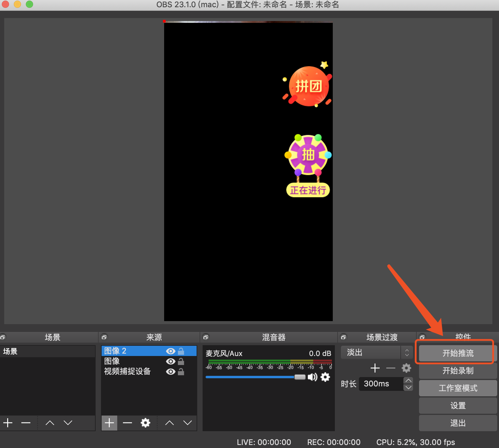Move the scene up with the up arrow
Image resolution: width=499 pixels, height=448 pixels.
tap(50, 423)
